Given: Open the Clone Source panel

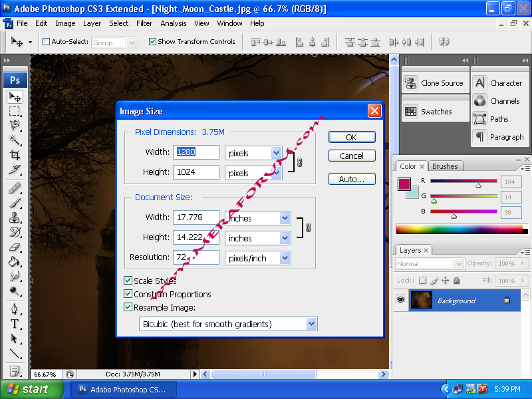Looking at the screenshot, I should click(x=434, y=83).
